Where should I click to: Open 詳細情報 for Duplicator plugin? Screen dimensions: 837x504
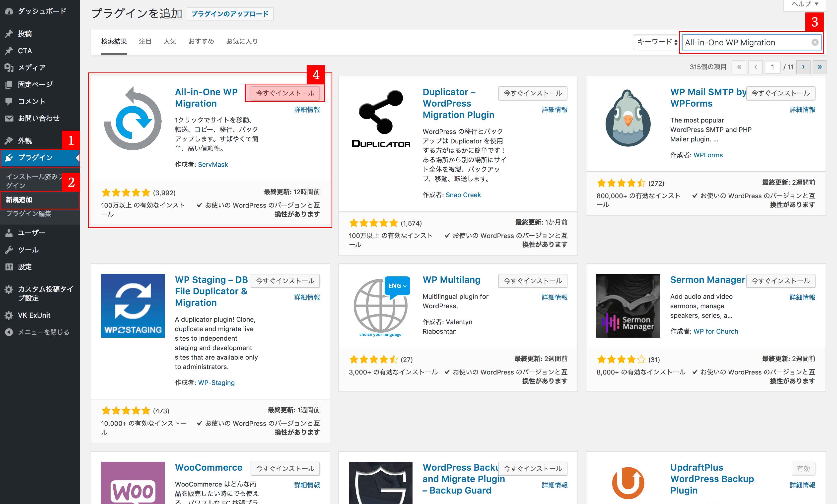pyautogui.click(x=555, y=110)
